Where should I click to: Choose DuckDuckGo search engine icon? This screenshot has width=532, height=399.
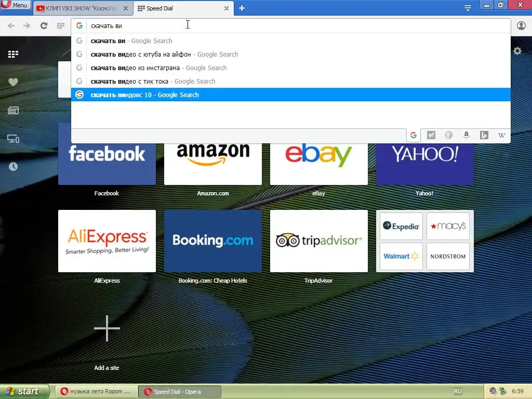point(448,135)
